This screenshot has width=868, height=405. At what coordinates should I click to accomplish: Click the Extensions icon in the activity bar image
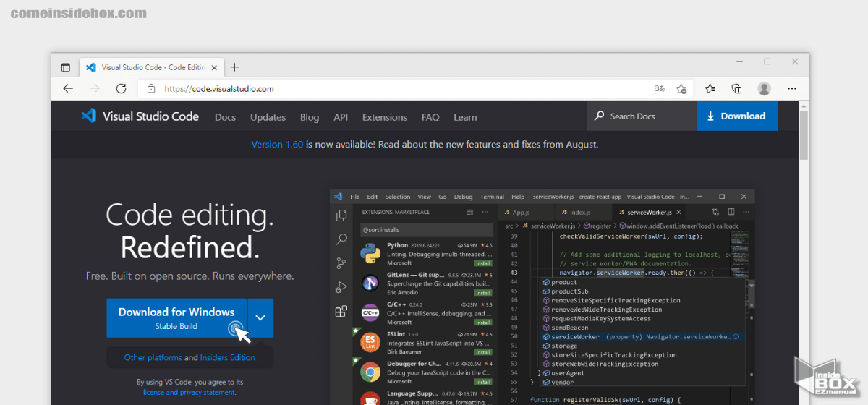click(341, 312)
